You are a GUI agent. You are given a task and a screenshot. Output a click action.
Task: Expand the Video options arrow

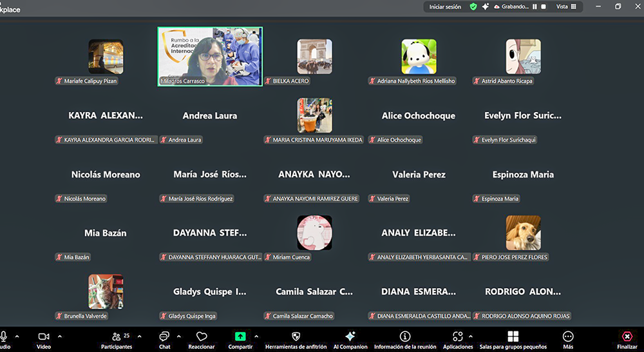click(60, 336)
